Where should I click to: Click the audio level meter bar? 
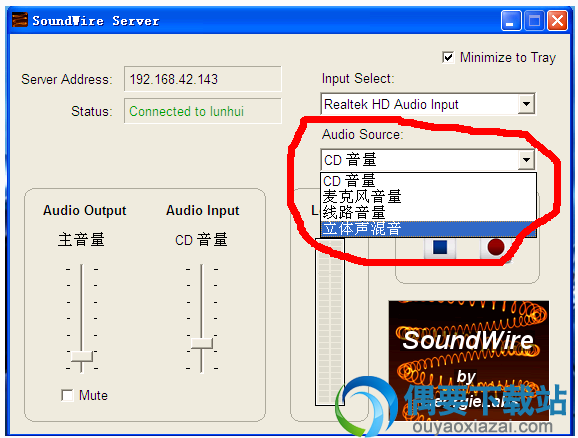330,321
